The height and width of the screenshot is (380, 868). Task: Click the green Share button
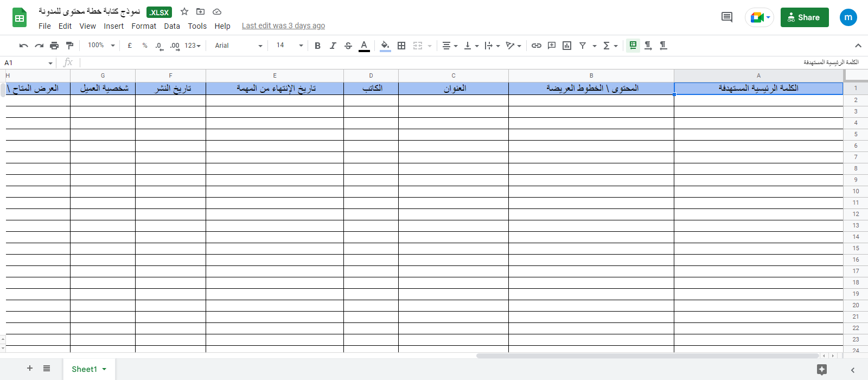pos(804,17)
